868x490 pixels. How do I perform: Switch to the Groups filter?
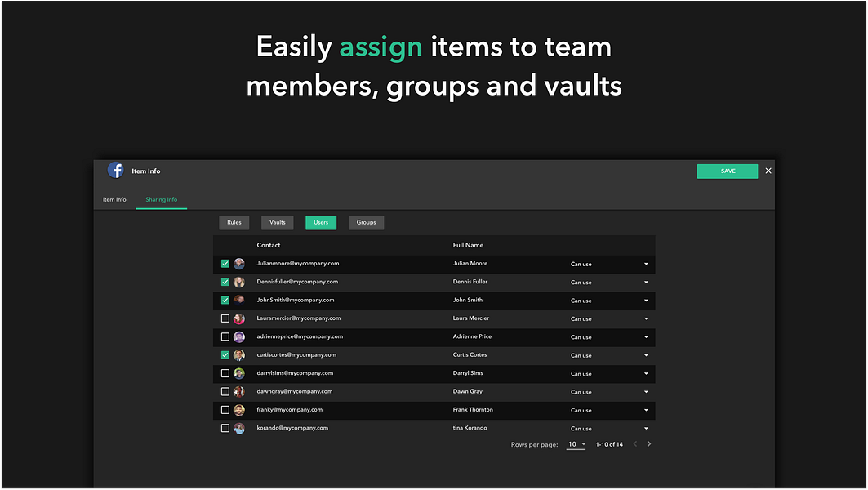[x=366, y=221]
